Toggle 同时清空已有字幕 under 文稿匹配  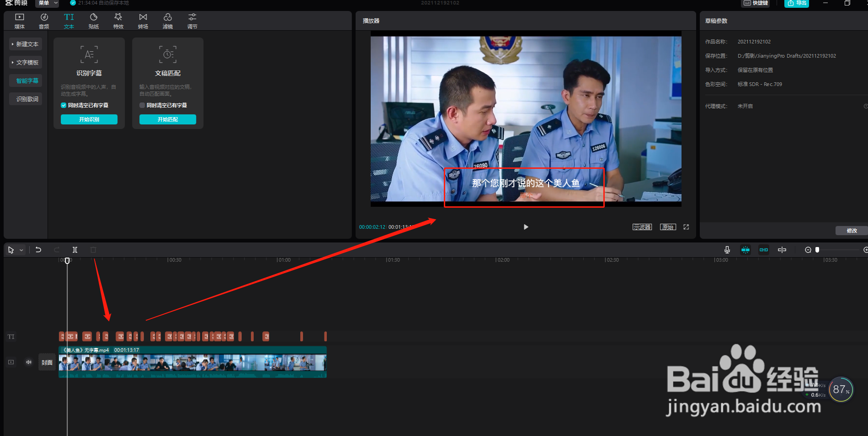[142, 105]
